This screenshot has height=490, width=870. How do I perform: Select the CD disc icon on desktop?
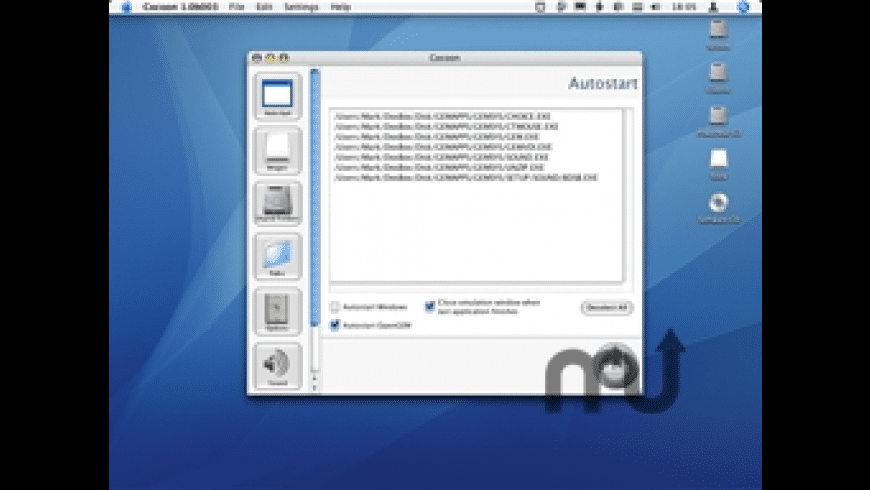[718, 202]
